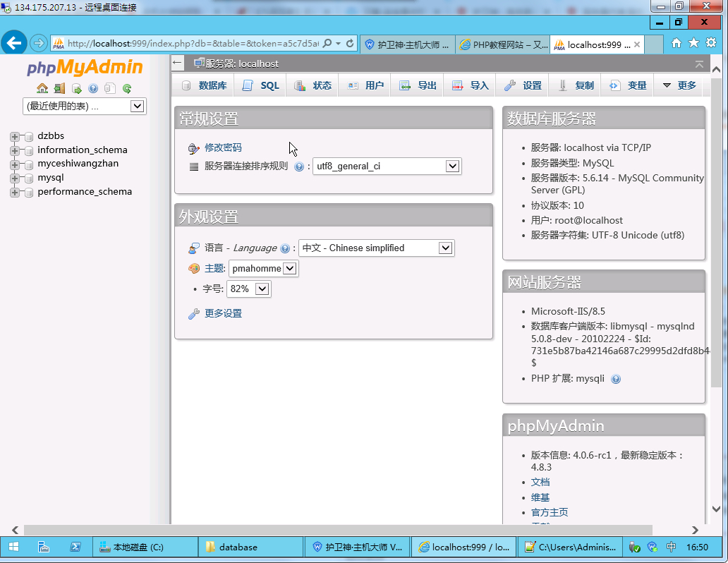Open the Language selection dropdown
Viewport: 728px width, 563px height.
(377, 248)
